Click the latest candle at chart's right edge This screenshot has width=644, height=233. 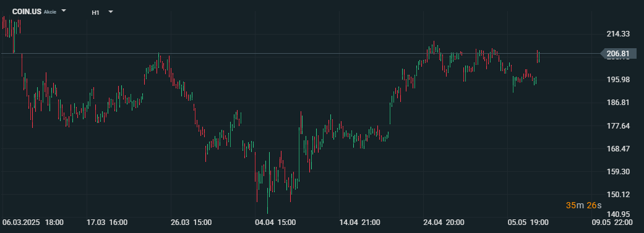(538, 57)
